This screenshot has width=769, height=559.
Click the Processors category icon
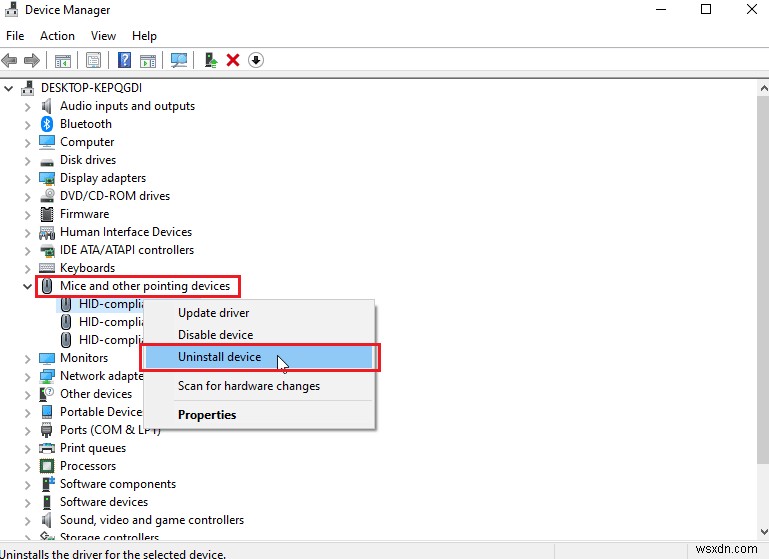click(47, 466)
